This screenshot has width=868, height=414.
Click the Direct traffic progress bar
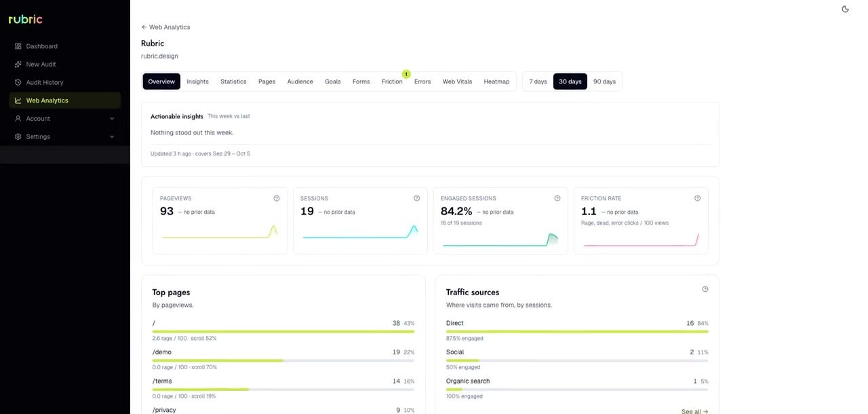577,332
